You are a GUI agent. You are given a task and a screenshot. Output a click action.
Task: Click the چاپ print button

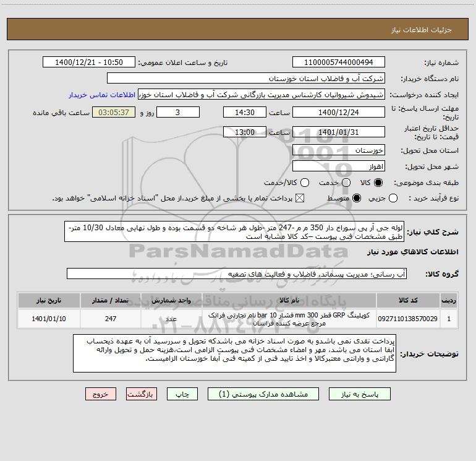182,394
